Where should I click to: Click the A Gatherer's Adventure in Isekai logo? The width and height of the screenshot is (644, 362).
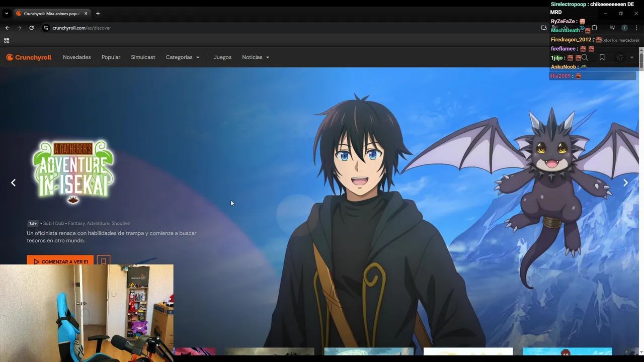click(x=73, y=171)
